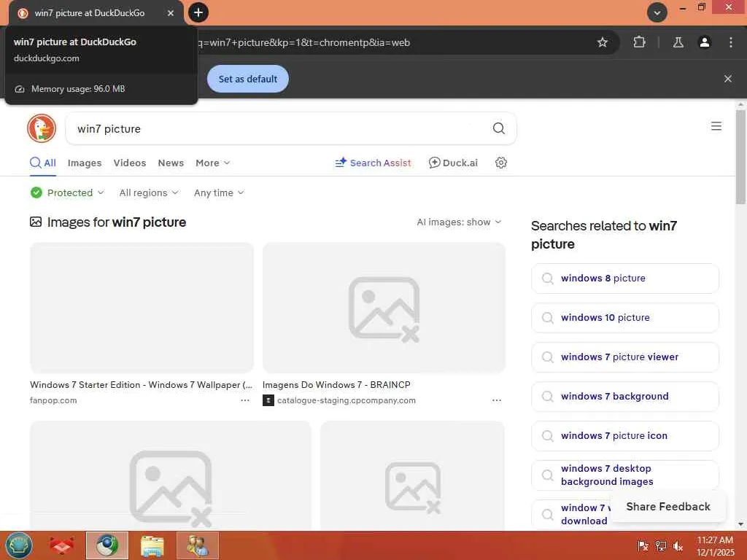Open Chrome Labs flask icon
The image size is (747, 560).
tap(678, 42)
